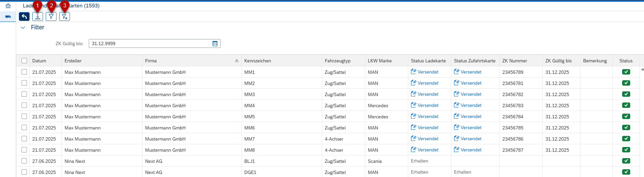Check the row checkbox for MM2
The width and height of the screenshot is (644, 177).
point(24,83)
